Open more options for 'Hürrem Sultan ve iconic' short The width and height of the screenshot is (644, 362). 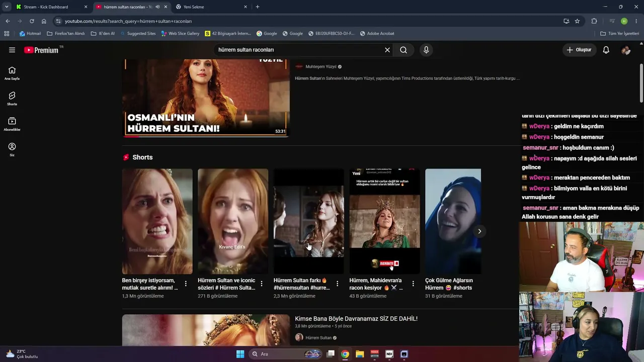point(262,284)
